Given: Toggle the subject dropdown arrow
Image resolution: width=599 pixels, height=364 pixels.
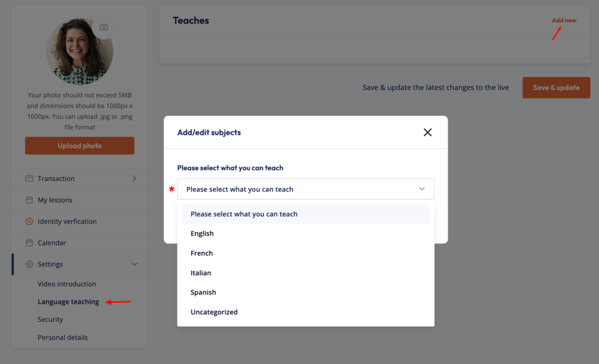Looking at the screenshot, I should [422, 189].
